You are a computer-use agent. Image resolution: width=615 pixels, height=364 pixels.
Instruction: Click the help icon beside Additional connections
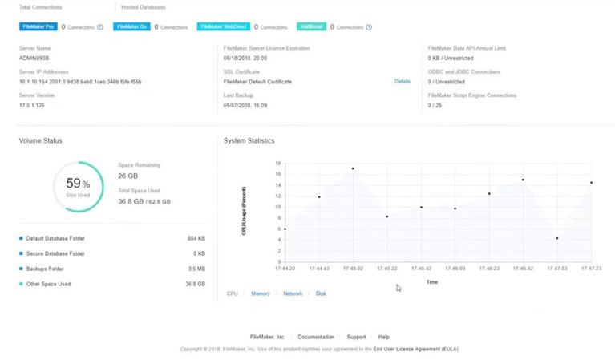tap(369, 27)
